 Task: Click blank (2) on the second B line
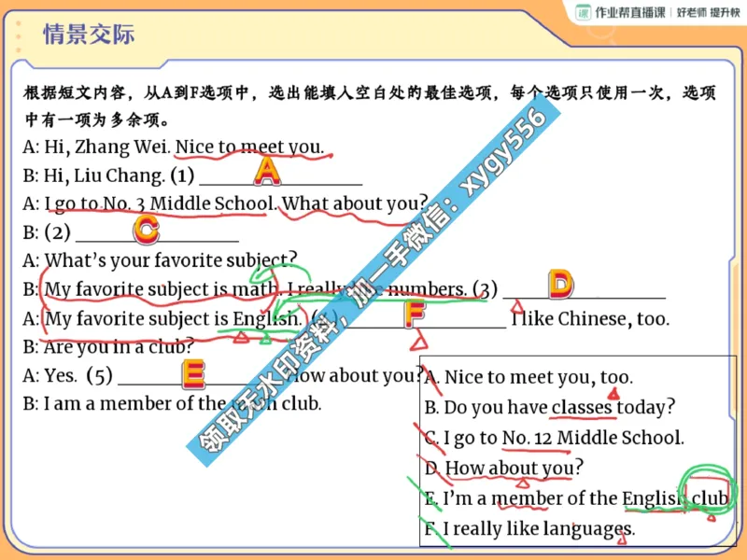coord(157,232)
